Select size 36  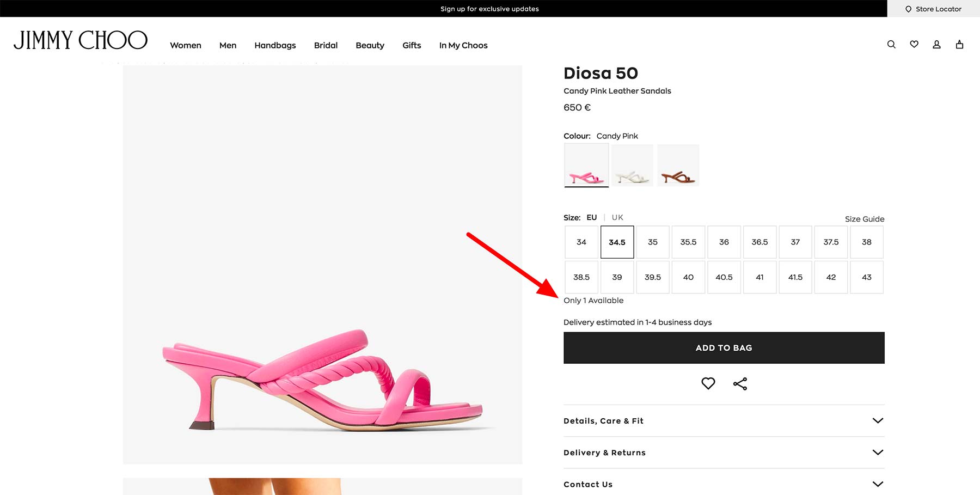[724, 242]
